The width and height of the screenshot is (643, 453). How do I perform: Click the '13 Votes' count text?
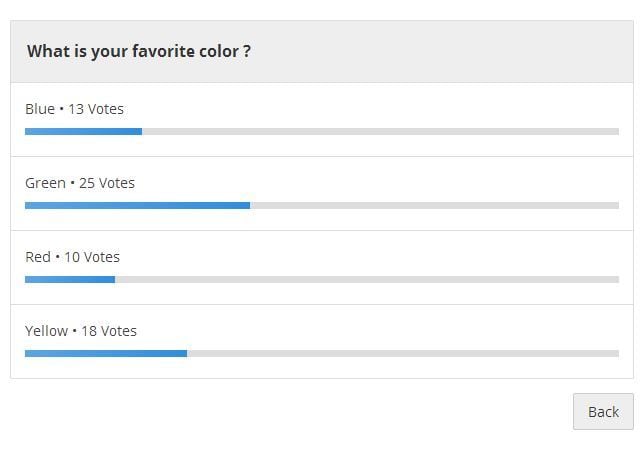pyautogui.click(x=96, y=109)
